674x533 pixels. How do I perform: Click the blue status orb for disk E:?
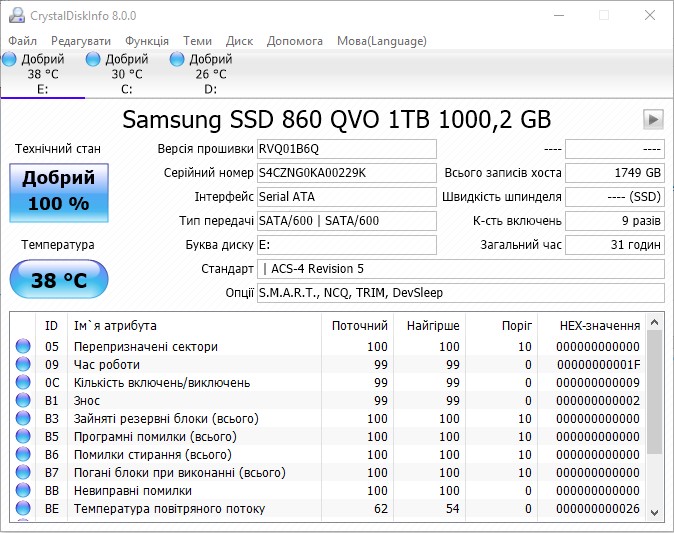9,59
